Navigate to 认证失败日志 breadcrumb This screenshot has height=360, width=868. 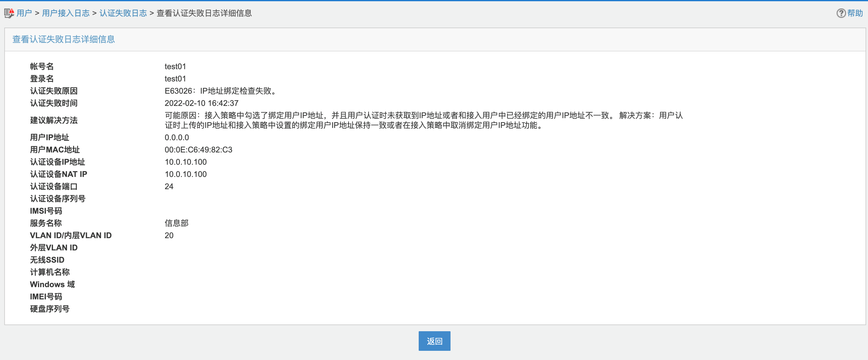pyautogui.click(x=123, y=13)
